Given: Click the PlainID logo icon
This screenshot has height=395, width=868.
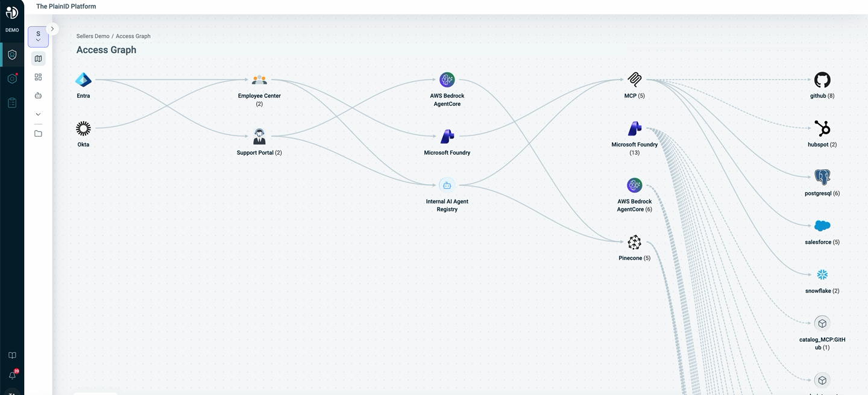Looking at the screenshot, I should 12,12.
